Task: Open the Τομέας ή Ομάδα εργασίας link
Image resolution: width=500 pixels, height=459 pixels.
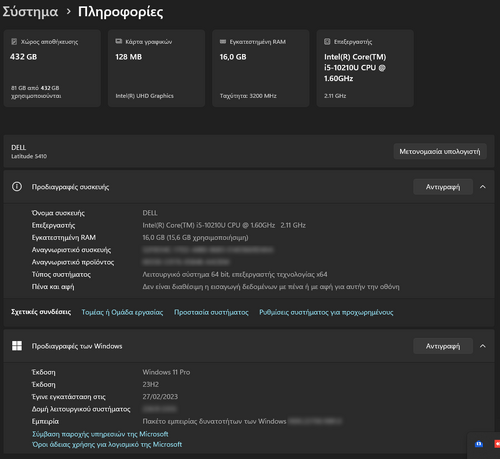Action: tap(122, 312)
